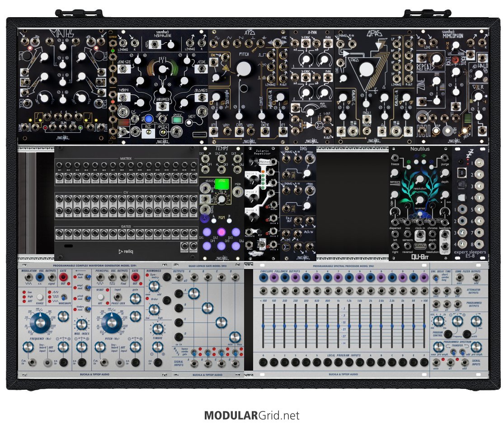Click the Relic matrix module's MATRIX row header
The image size is (504, 425).
pyautogui.click(x=126, y=159)
